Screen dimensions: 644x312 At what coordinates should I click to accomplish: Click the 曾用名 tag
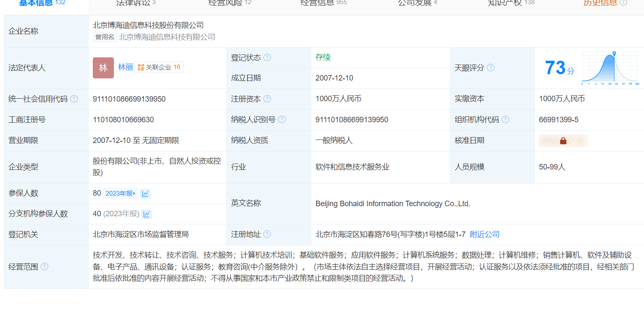[105, 37]
